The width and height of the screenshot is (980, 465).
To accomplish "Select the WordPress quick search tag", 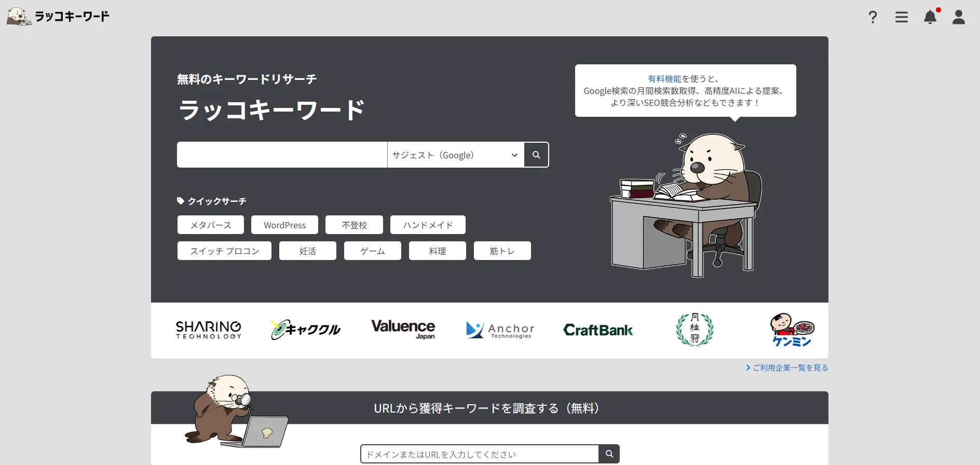I will click(284, 225).
